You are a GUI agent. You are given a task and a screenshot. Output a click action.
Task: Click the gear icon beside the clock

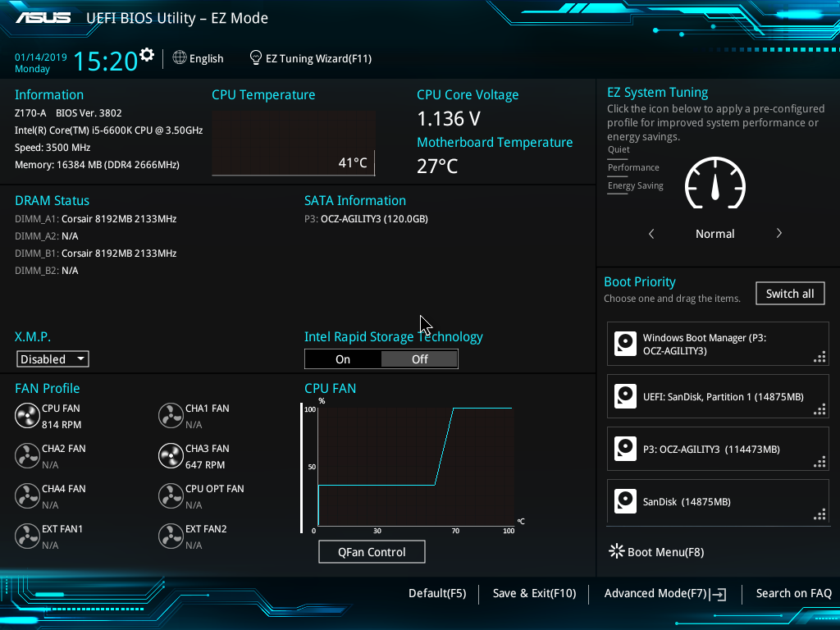click(x=147, y=55)
